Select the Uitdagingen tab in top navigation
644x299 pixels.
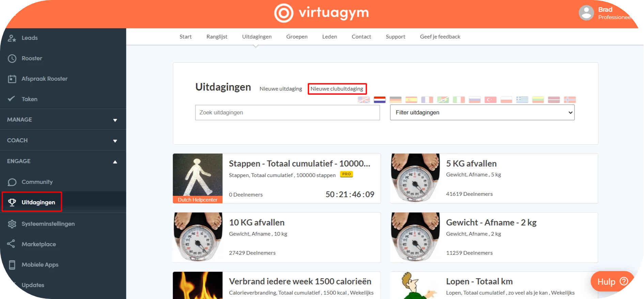click(x=257, y=37)
